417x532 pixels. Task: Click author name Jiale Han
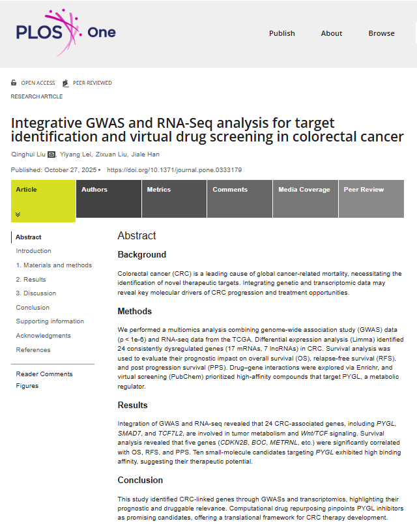(x=145, y=155)
